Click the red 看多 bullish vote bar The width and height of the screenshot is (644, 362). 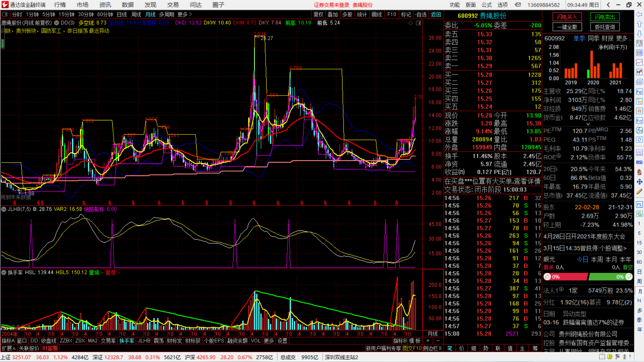(x=566, y=277)
